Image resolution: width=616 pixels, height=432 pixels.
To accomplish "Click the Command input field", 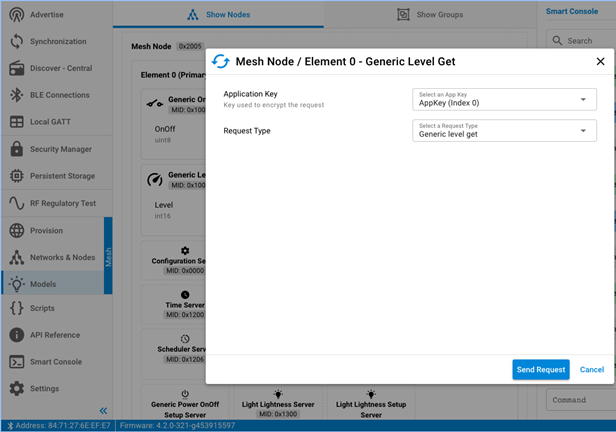I will point(580,400).
